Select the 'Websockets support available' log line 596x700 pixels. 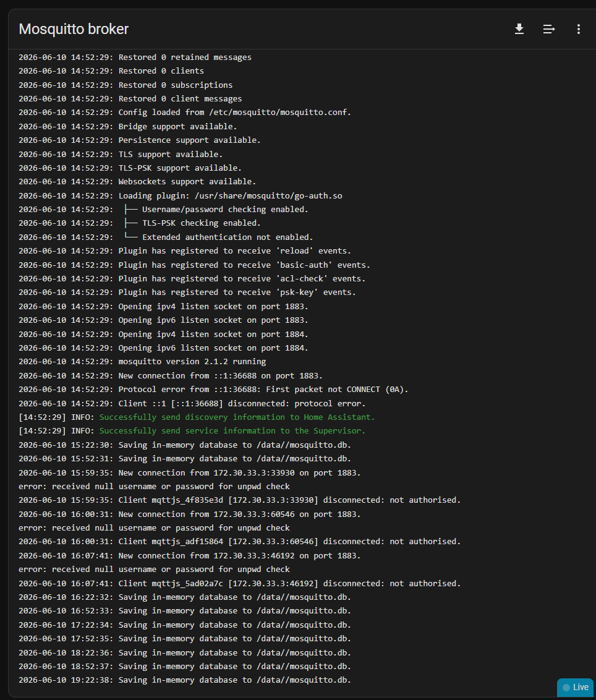coord(137,182)
